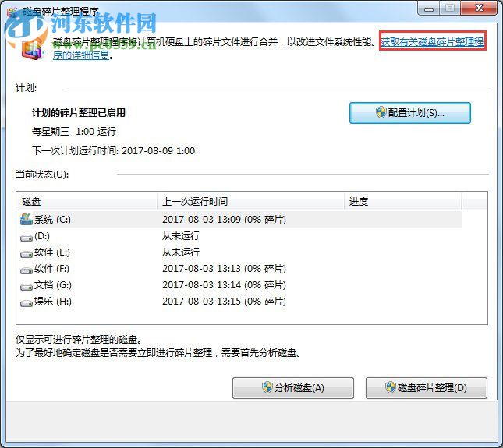Select the 软件 (F:) drive icon

click(x=27, y=270)
